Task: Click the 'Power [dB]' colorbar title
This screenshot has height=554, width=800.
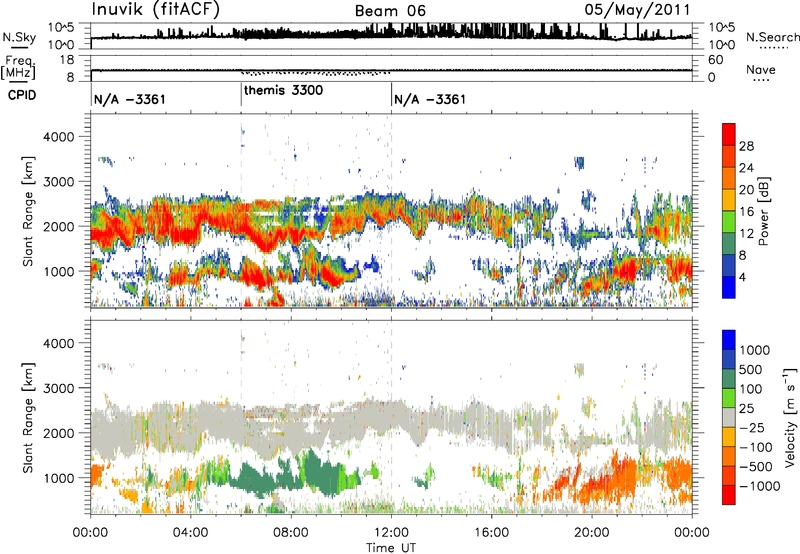Action: pyautogui.click(x=763, y=211)
